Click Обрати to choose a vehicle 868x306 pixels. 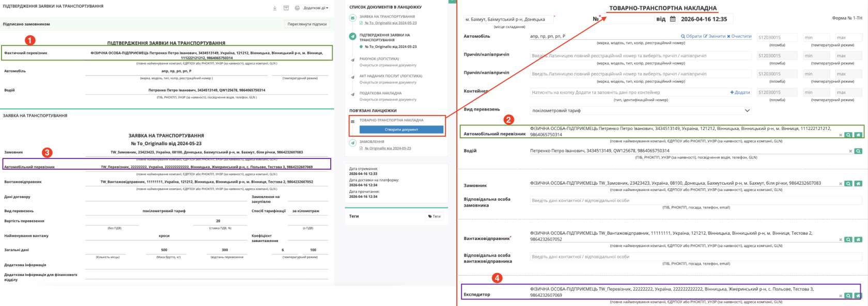(x=691, y=36)
